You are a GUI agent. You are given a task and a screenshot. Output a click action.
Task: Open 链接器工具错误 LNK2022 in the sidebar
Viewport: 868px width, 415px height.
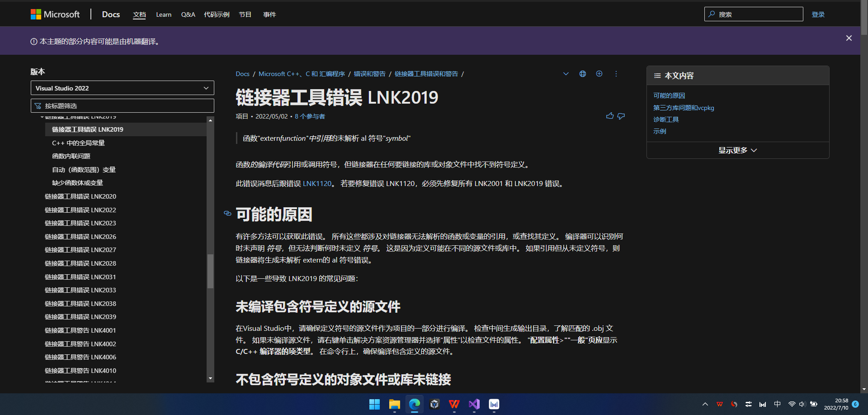click(80, 210)
